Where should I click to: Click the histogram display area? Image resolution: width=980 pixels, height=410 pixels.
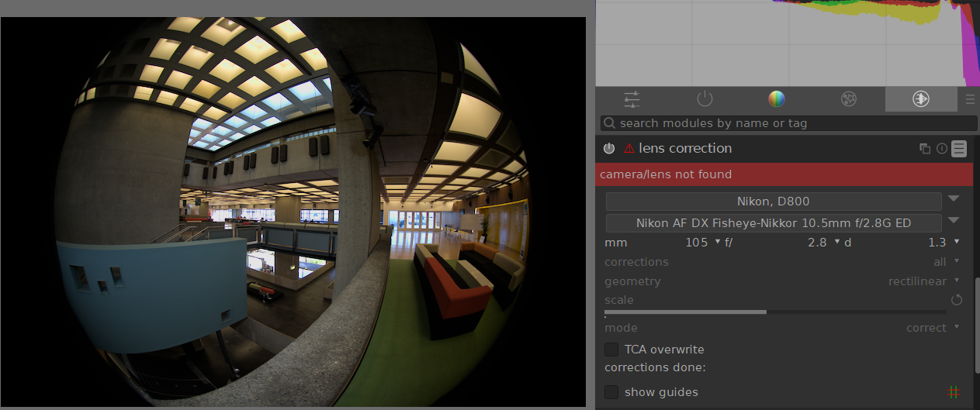788,43
